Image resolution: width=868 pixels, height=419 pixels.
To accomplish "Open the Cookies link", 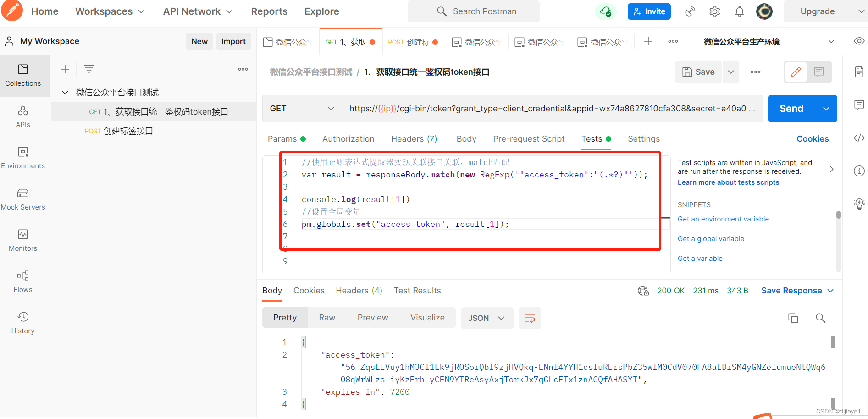I will 813,139.
